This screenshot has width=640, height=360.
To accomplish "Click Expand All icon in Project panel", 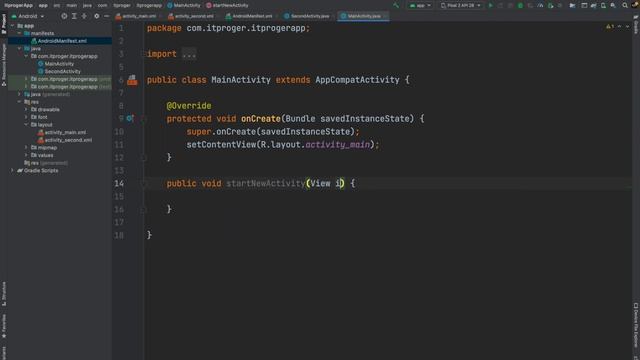I will point(74,16).
